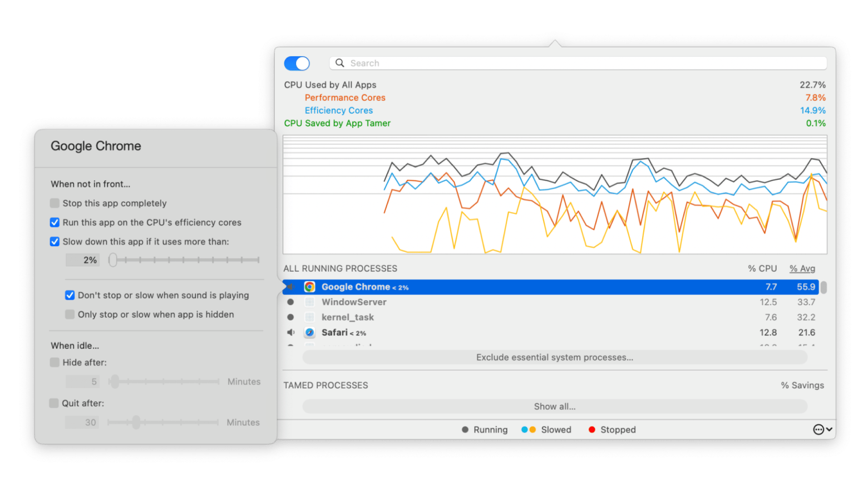Uncheck Run on CPU's efficiency cores

click(x=55, y=222)
